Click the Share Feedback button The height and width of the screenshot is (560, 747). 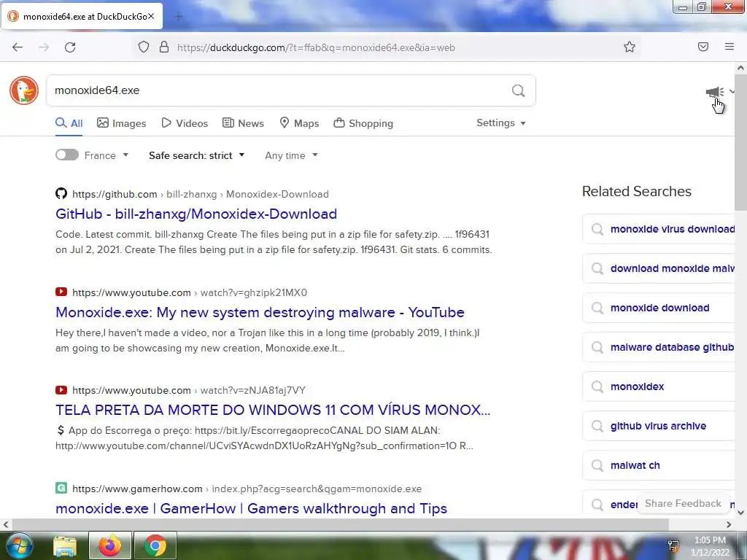(683, 503)
